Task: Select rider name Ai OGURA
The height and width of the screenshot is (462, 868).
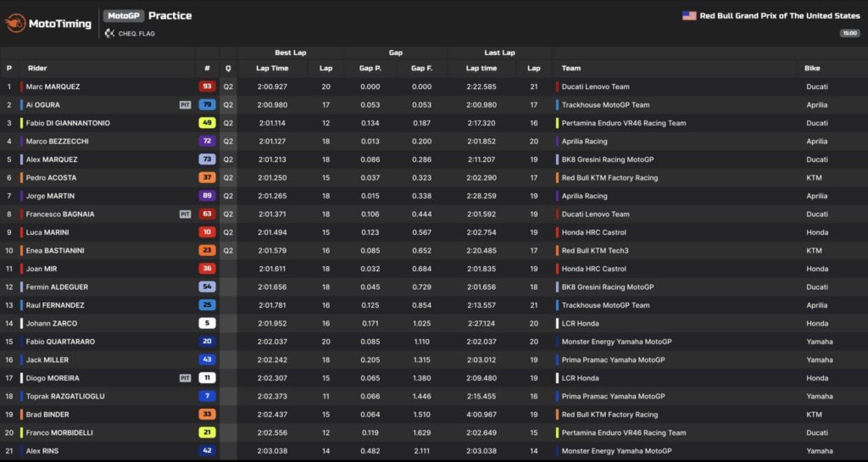Action: click(x=42, y=105)
